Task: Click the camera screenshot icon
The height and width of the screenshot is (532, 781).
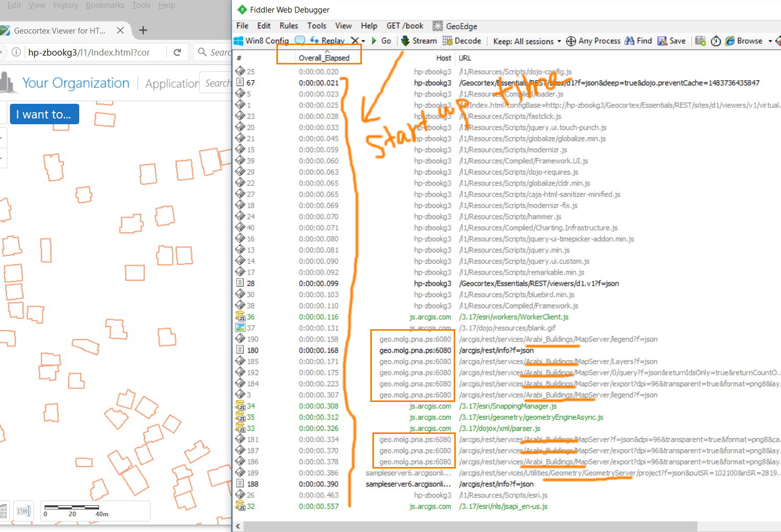Action: click(700, 41)
